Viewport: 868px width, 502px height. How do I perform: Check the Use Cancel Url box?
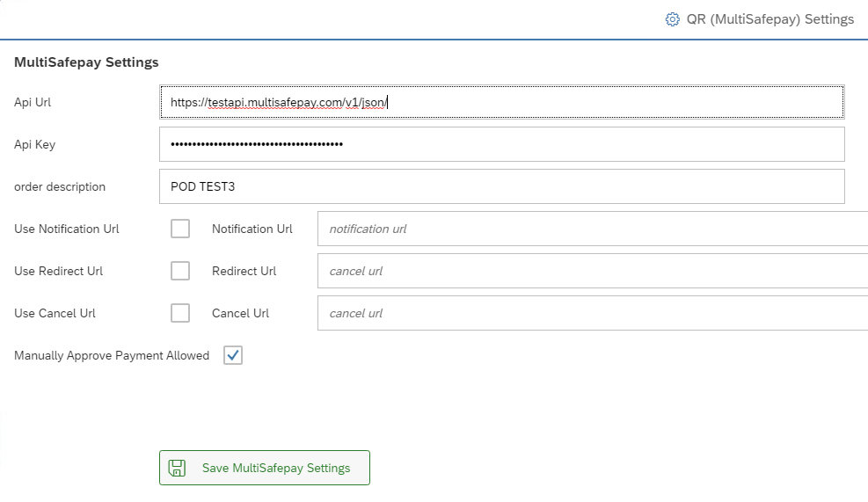click(180, 313)
